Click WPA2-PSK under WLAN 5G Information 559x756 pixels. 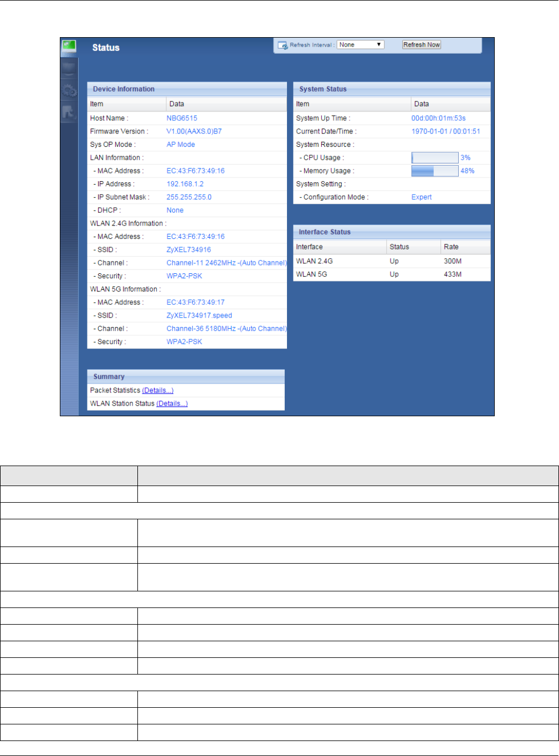pos(184,343)
